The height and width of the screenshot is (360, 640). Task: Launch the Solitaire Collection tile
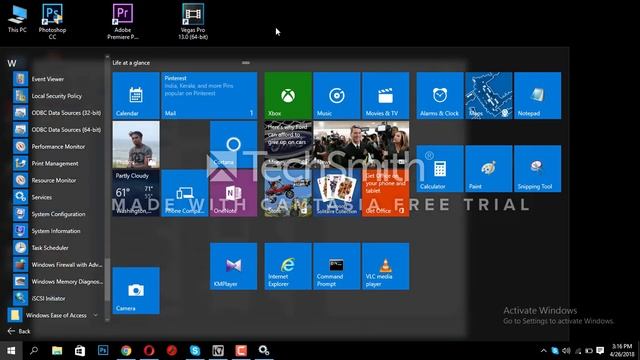coord(337,193)
